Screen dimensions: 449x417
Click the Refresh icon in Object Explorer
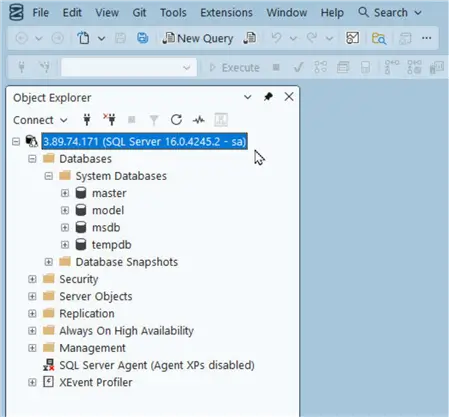(x=176, y=120)
